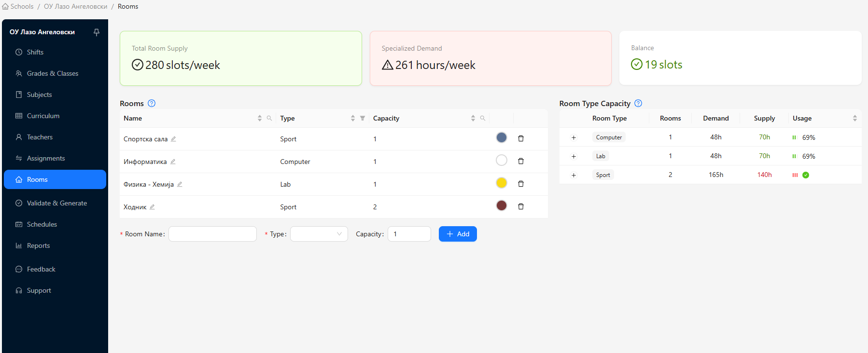The image size is (868, 353).
Task: Go to Schools breadcrumb link
Action: point(22,6)
